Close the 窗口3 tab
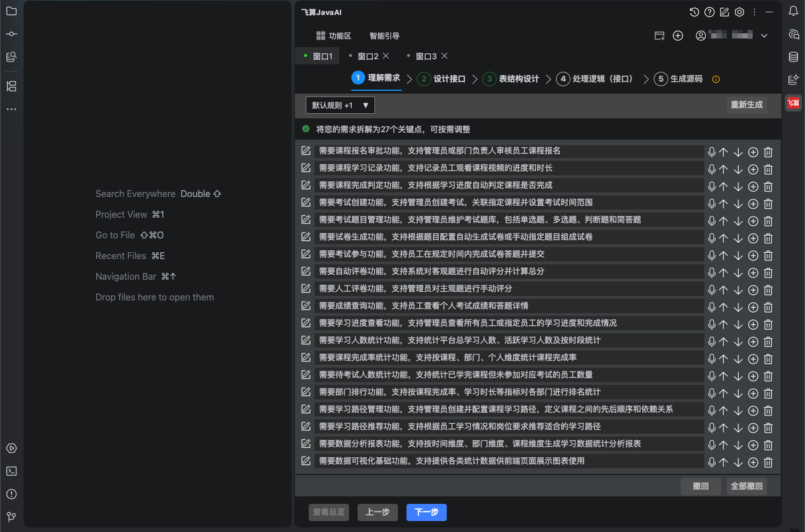Image resolution: width=805 pixels, height=532 pixels. (445, 56)
